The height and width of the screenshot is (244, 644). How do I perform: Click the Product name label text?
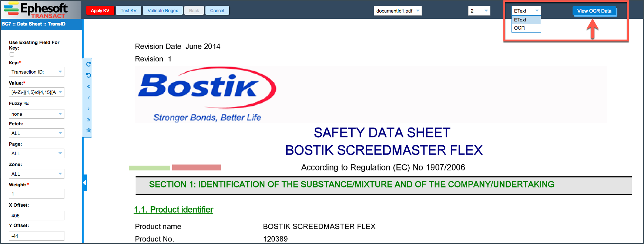click(158, 227)
